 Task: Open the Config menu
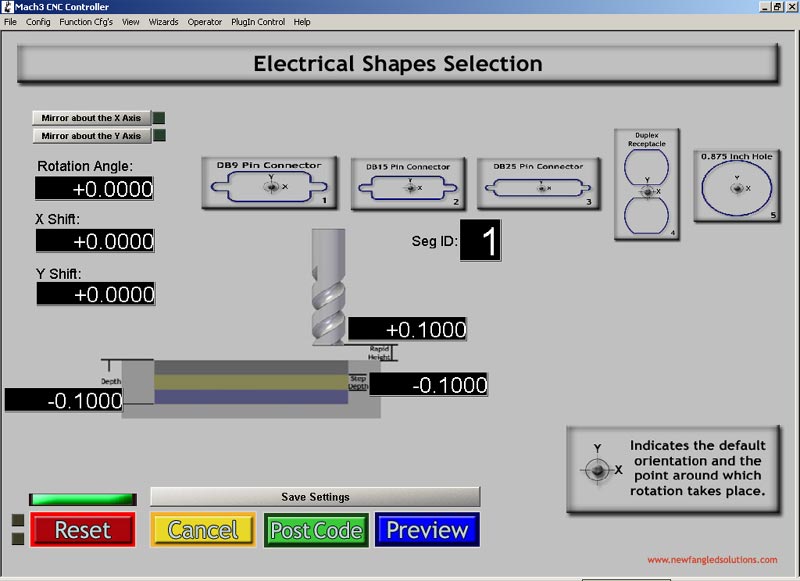coord(38,22)
